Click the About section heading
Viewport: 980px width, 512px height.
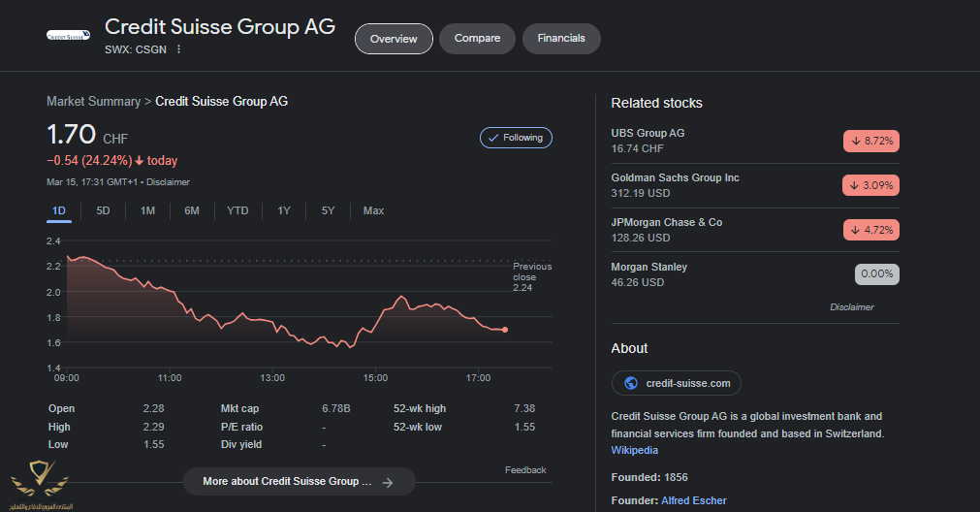[x=629, y=348]
